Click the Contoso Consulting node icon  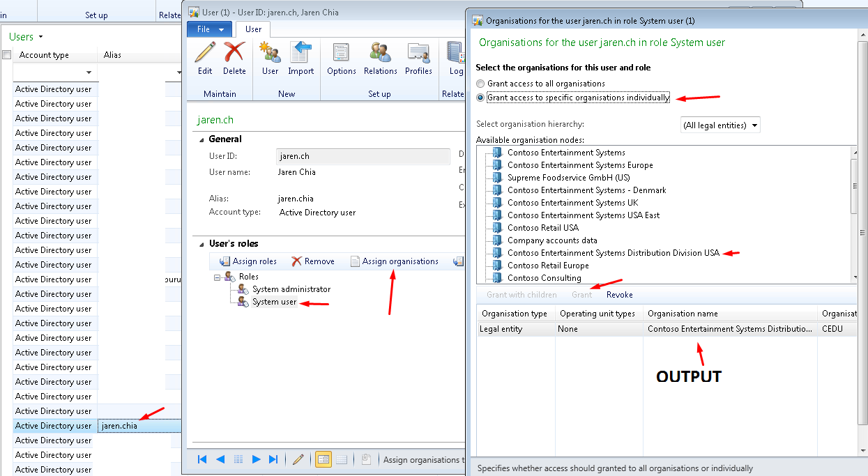(496, 278)
